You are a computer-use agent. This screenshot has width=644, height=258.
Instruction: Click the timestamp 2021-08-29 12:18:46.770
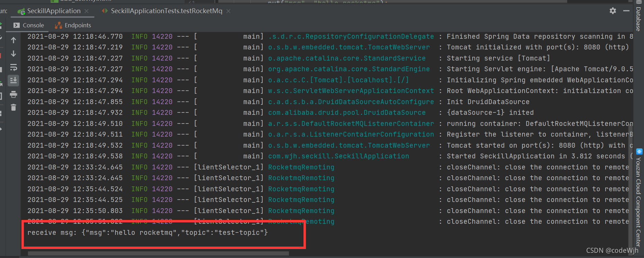[x=75, y=37]
